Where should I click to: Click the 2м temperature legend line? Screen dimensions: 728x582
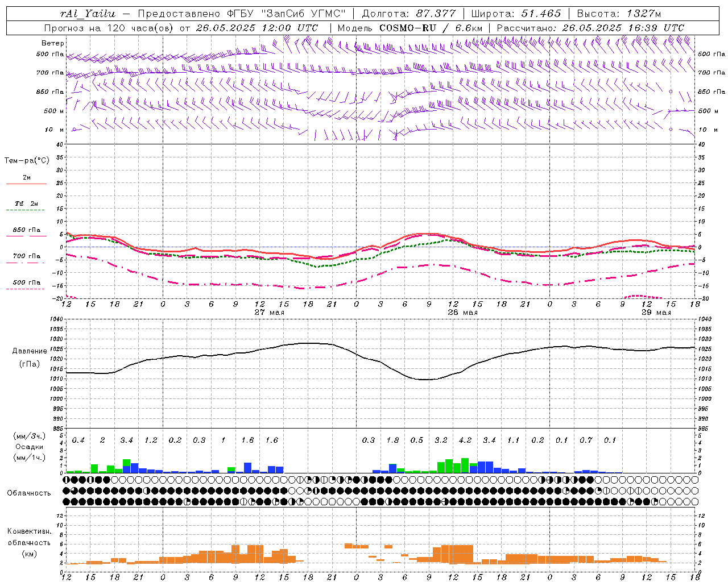(26, 184)
